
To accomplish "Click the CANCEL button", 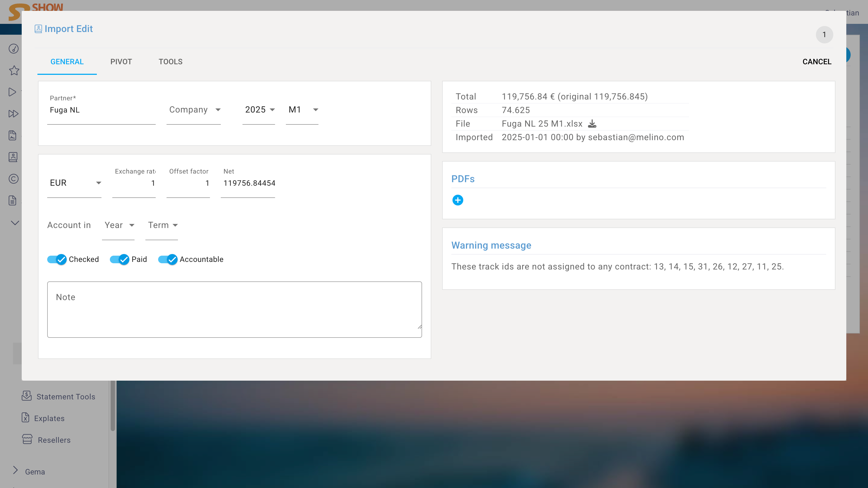I will click(816, 62).
